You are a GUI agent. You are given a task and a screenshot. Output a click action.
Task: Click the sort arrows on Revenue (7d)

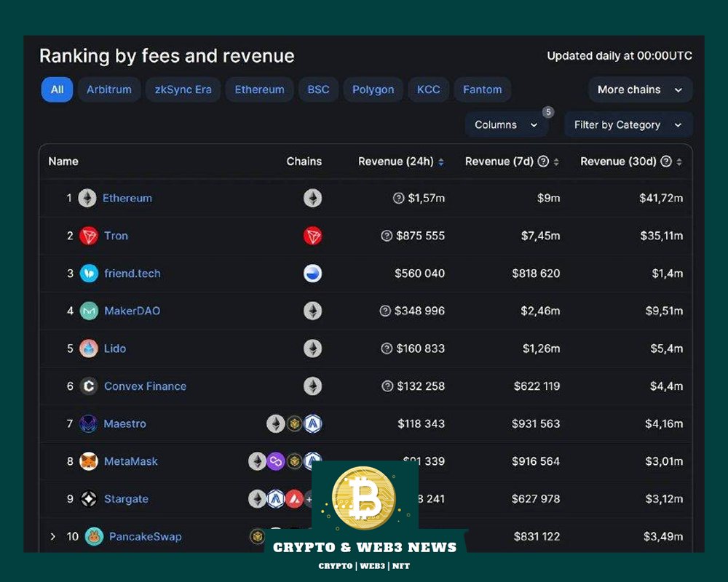(x=556, y=162)
